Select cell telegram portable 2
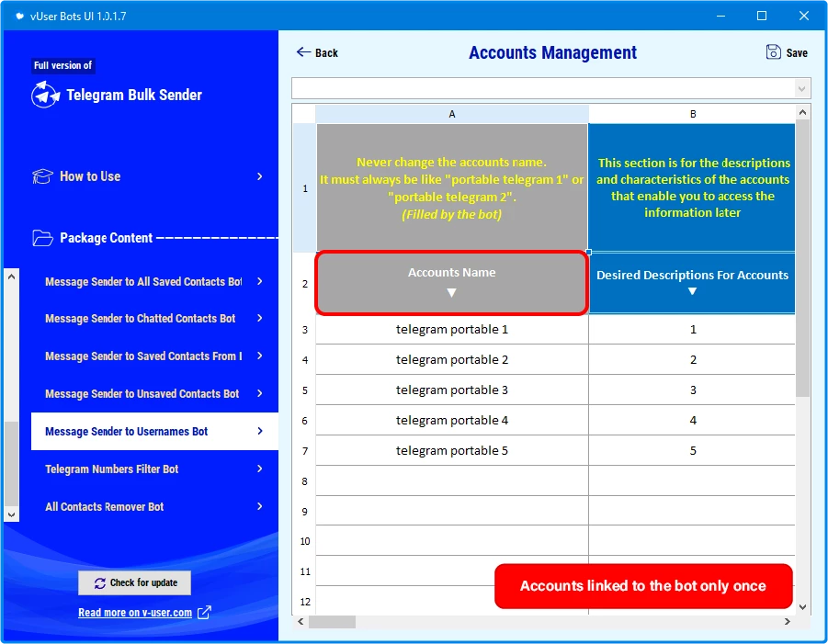Screen dimensions: 828x644 (x=452, y=359)
